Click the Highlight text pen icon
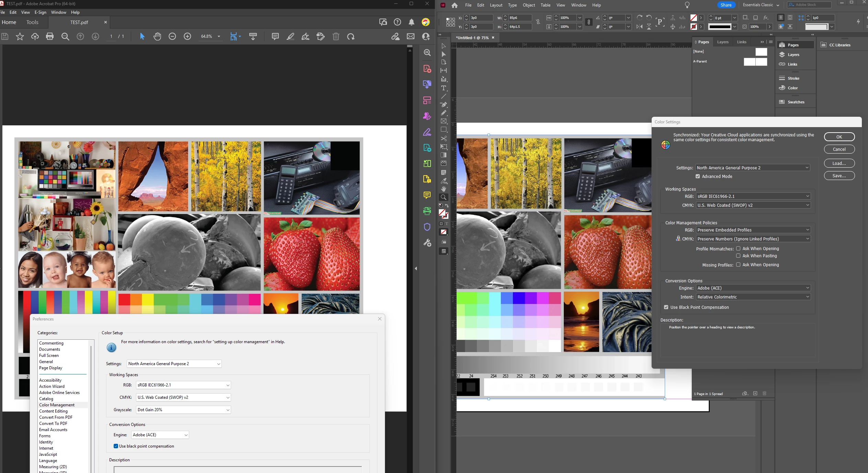This screenshot has height=473, width=868. tap(290, 36)
